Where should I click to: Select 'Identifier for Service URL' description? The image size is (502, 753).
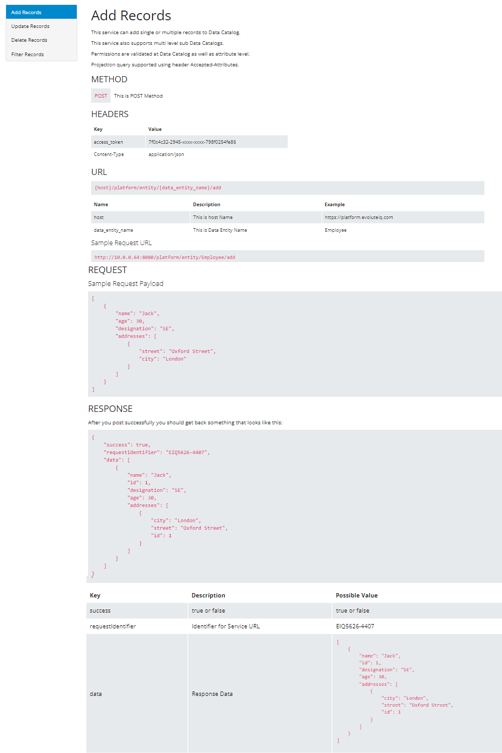226,626
